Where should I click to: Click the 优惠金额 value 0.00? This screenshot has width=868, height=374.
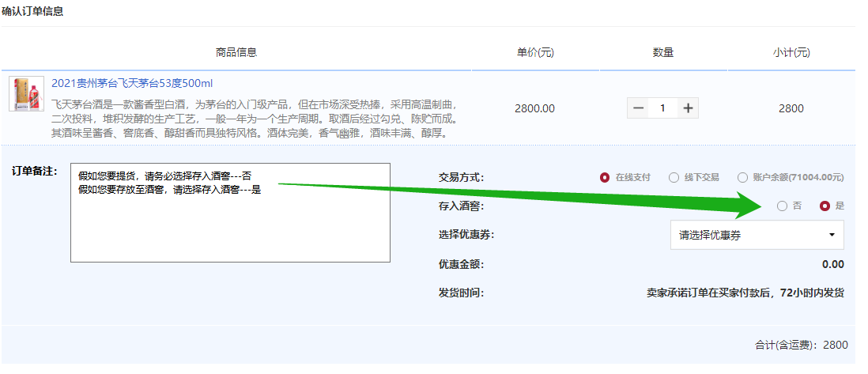(x=833, y=264)
